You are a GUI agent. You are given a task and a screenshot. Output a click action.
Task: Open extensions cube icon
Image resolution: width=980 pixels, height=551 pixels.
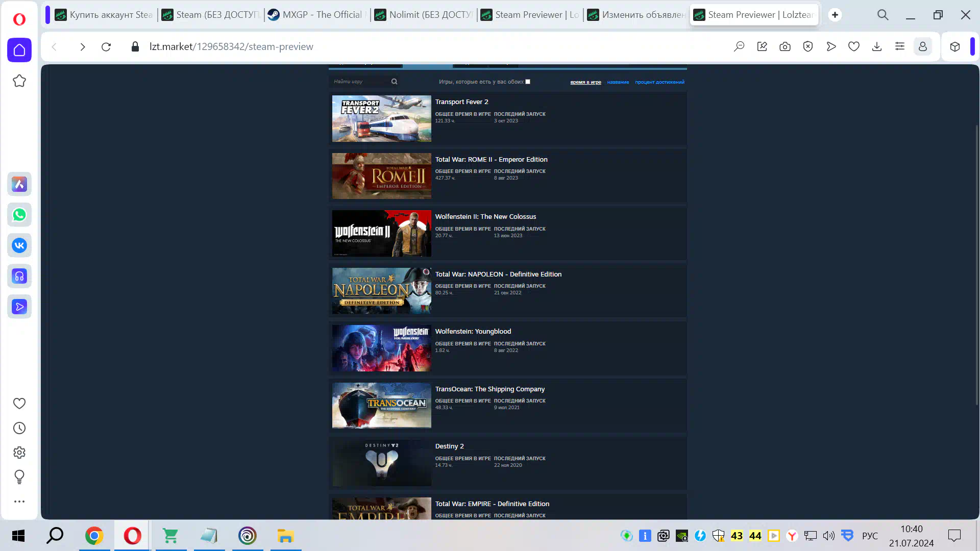click(955, 47)
